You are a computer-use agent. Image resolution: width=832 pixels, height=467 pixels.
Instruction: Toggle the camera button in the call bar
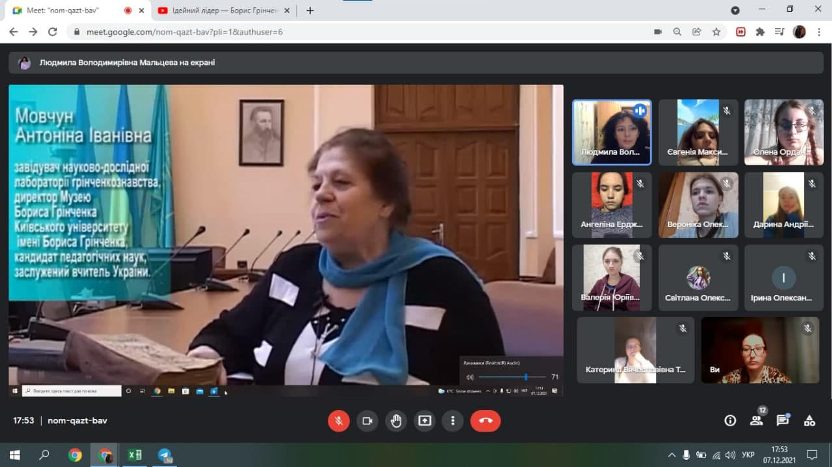pyautogui.click(x=367, y=421)
